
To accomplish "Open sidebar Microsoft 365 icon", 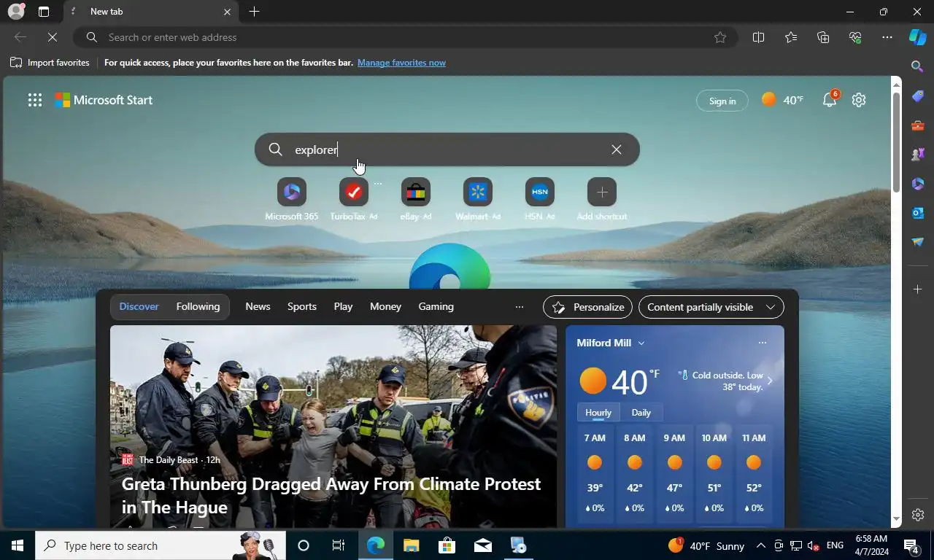I will pos(918,184).
